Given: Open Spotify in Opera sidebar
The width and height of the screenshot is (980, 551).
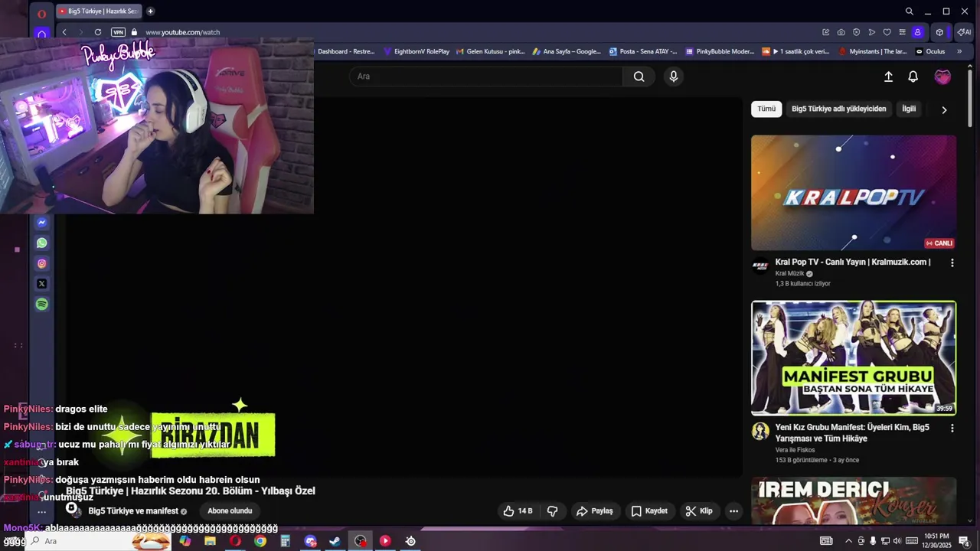Looking at the screenshot, I should click(x=42, y=304).
